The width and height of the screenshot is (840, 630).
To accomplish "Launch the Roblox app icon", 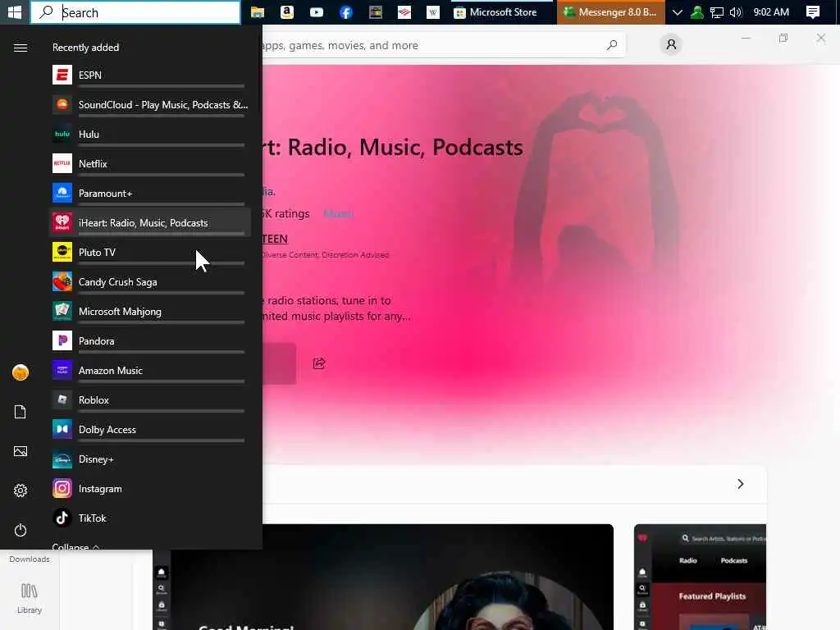I will [x=62, y=399].
